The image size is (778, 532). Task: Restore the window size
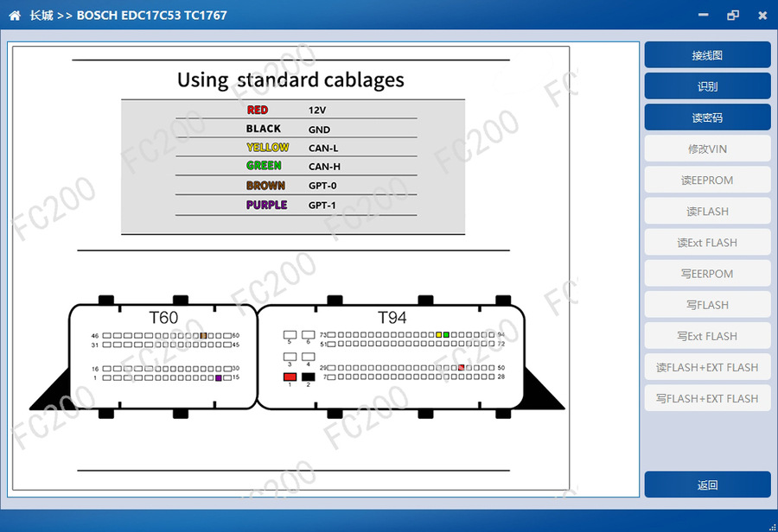click(x=733, y=16)
